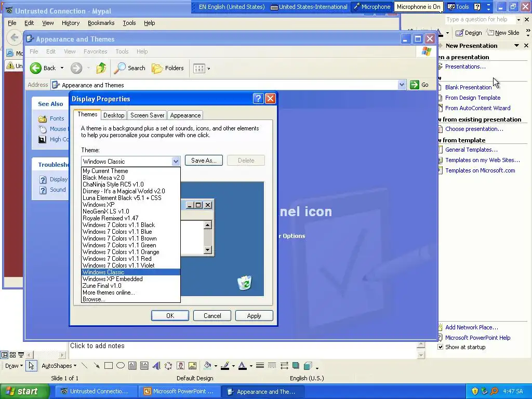Toggle Folders pane in explorer toolbar

168,68
